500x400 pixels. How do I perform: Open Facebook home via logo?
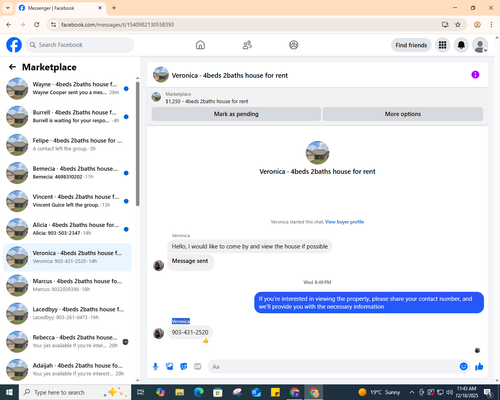click(14, 45)
